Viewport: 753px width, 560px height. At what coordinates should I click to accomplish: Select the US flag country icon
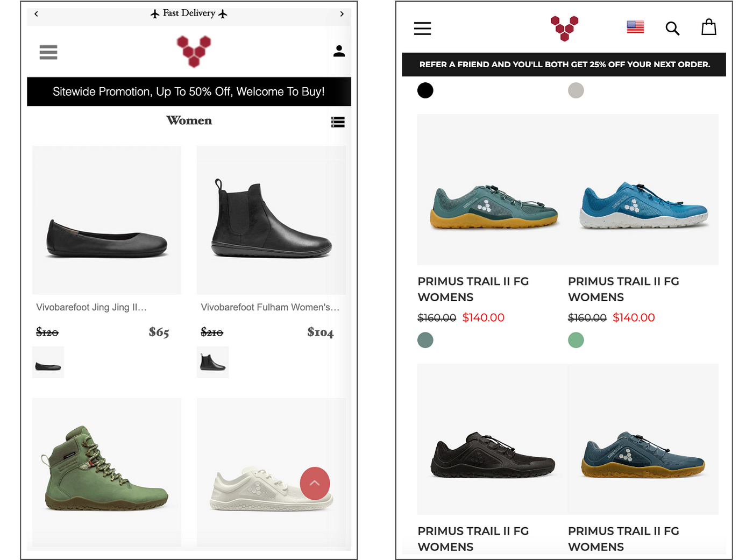point(635,27)
